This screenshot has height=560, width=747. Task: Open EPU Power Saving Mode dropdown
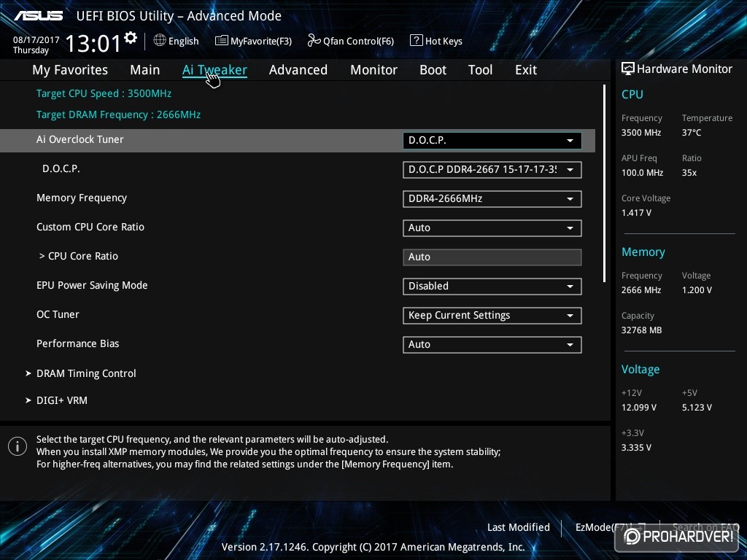[492, 286]
